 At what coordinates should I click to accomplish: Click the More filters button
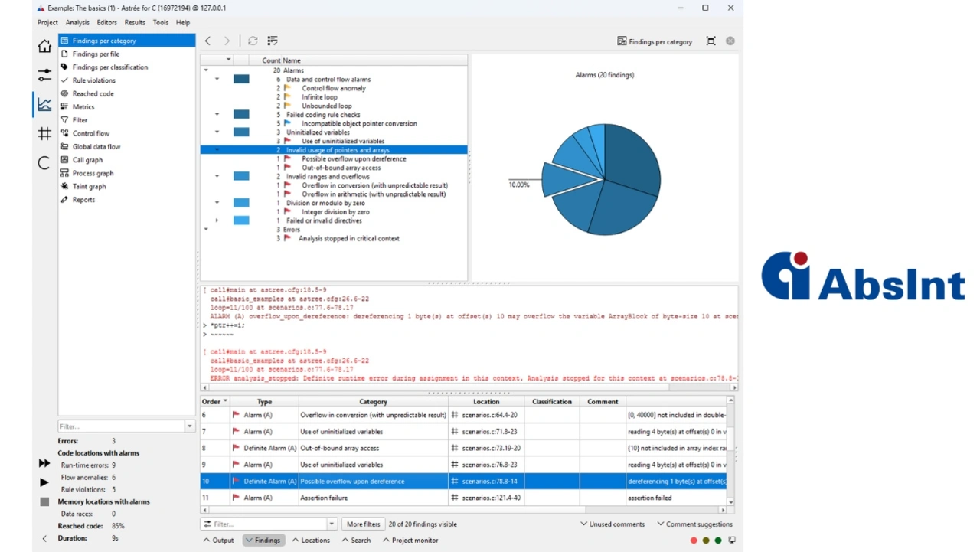(363, 524)
